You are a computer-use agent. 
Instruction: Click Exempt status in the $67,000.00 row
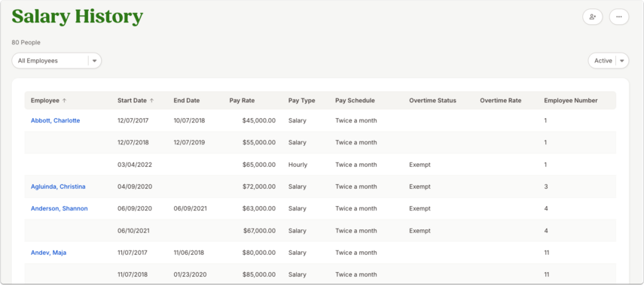click(420, 231)
